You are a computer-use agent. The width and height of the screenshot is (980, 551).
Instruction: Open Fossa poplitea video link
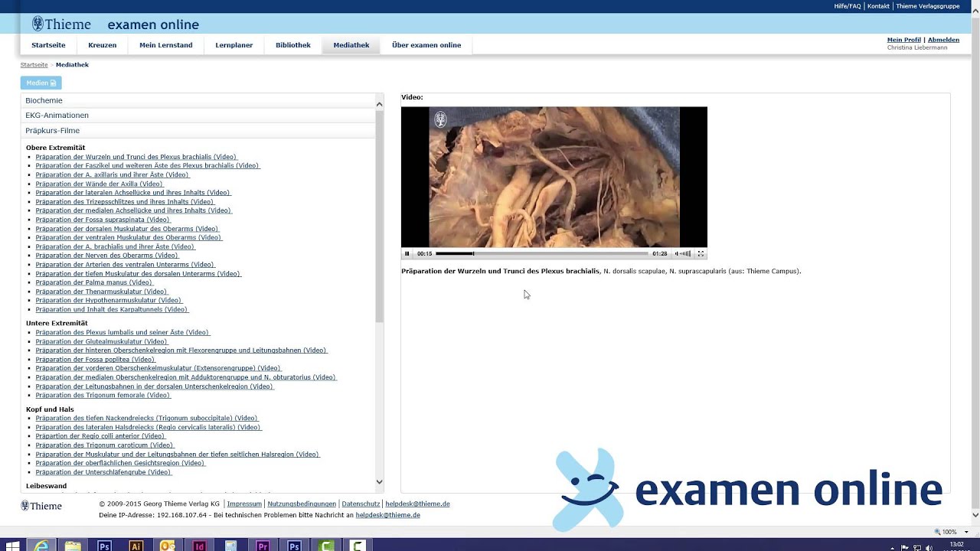pos(96,360)
